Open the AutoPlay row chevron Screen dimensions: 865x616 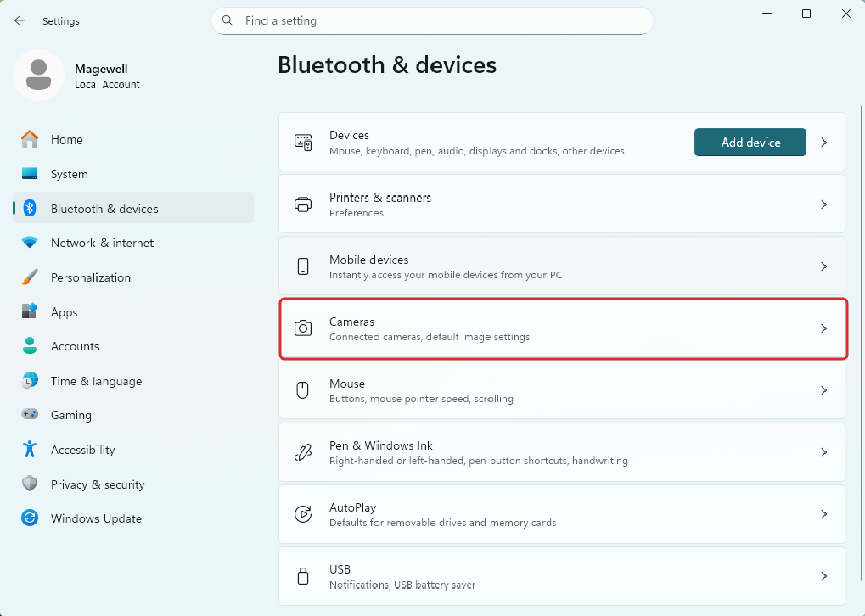click(x=823, y=514)
